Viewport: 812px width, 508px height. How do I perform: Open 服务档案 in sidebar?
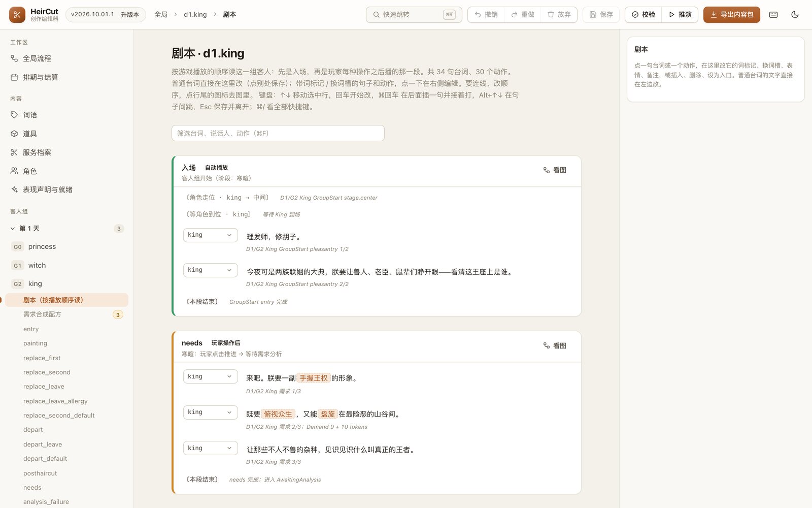[x=67, y=152]
